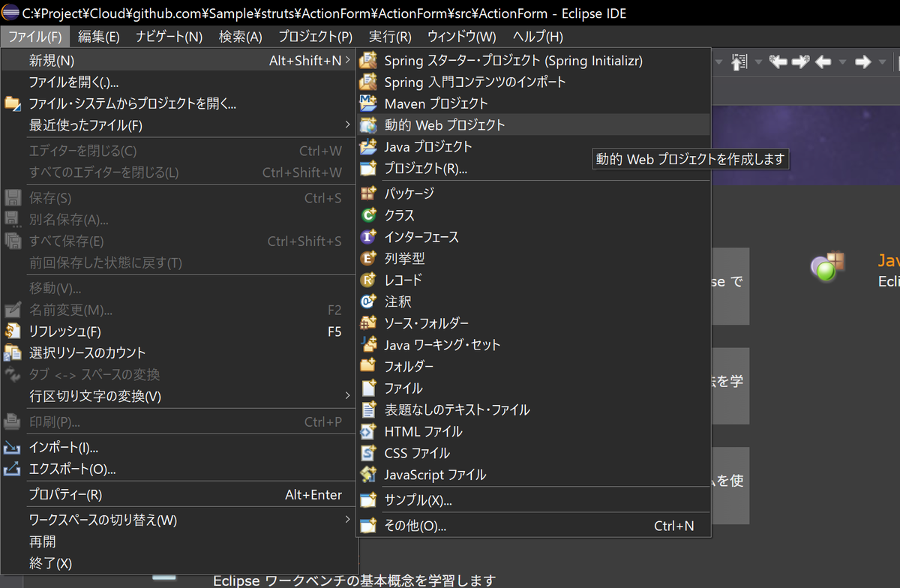This screenshot has height=588, width=900.
Task: Open the エクスポート(O)... dialog
Action: [x=178, y=470]
